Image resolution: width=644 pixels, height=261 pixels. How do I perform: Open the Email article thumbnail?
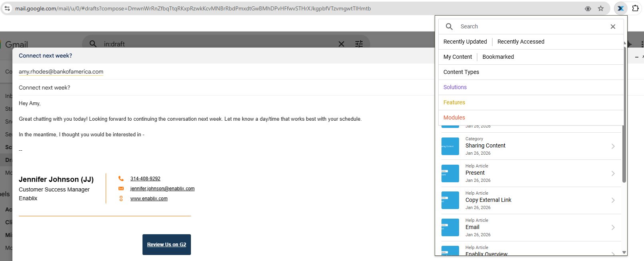click(450, 227)
